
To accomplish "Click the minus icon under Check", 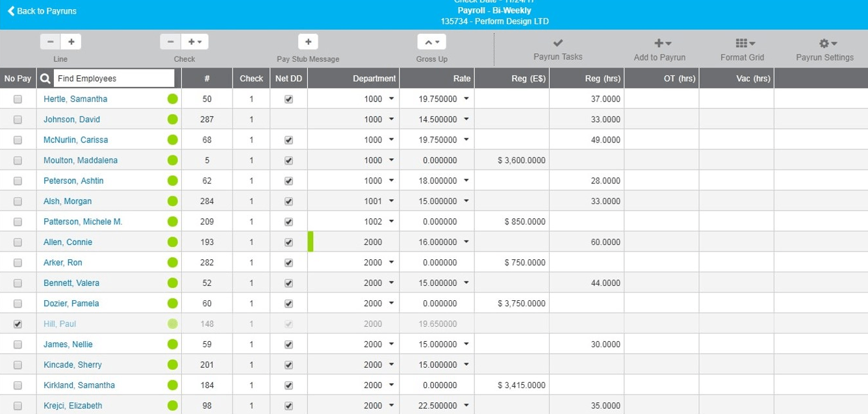I will [x=170, y=42].
